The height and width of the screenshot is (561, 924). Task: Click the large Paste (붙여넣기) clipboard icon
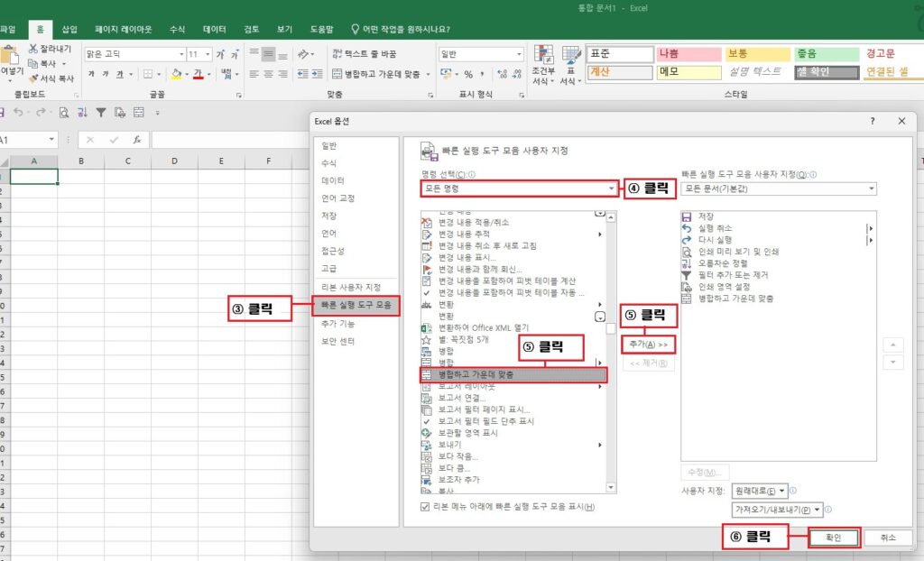point(10,56)
